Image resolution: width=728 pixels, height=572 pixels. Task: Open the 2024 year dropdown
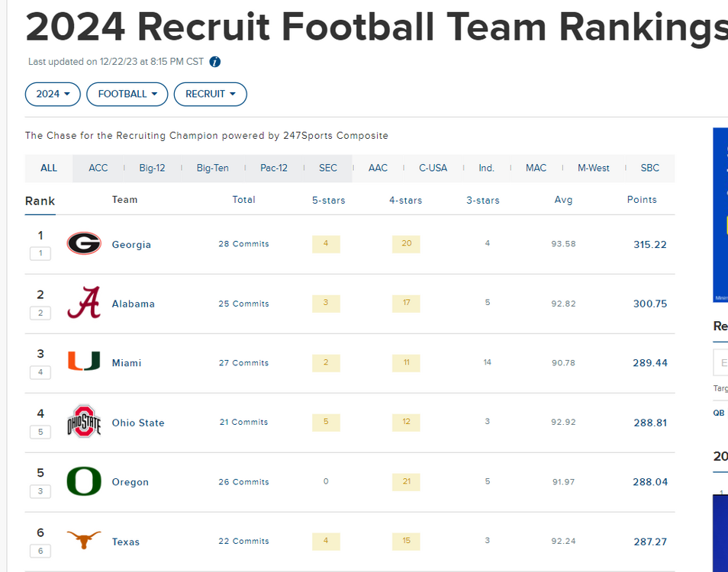53,94
